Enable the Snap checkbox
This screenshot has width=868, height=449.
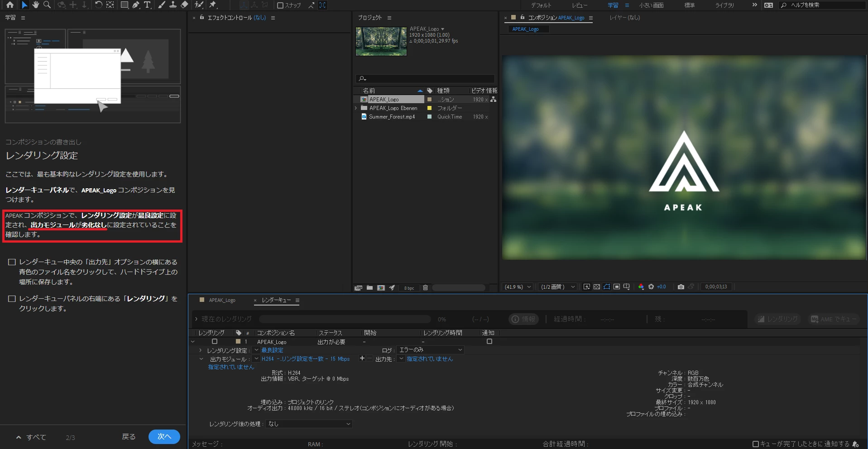[x=280, y=5]
